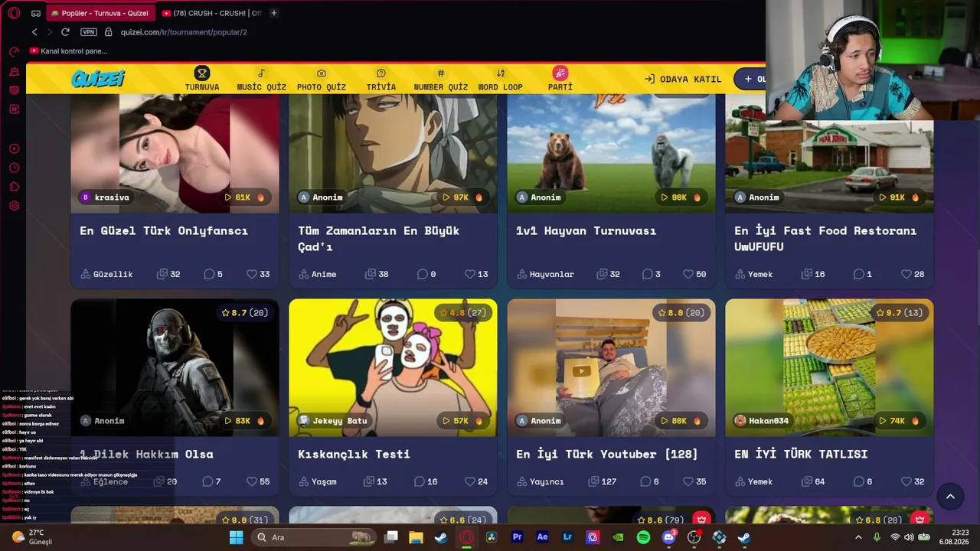Open En İyi Fast Food Restoranı title
Screen dimensions: 980x551
(825, 238)
